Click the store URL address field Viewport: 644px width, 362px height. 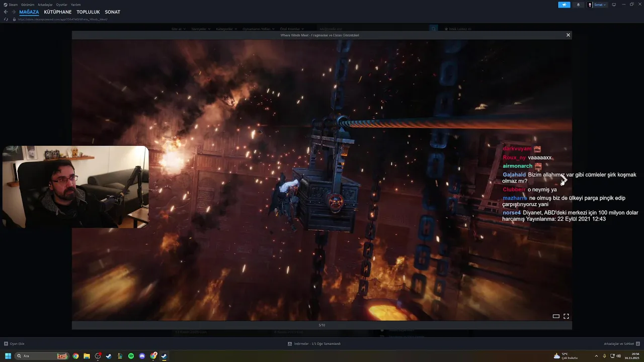click(62, 19)
